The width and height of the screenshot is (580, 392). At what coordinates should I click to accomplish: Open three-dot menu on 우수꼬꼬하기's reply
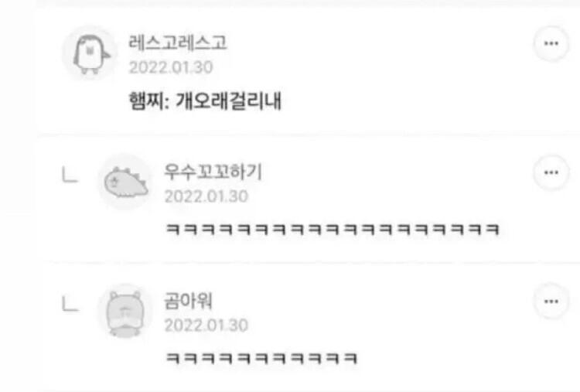pos(551,172)
